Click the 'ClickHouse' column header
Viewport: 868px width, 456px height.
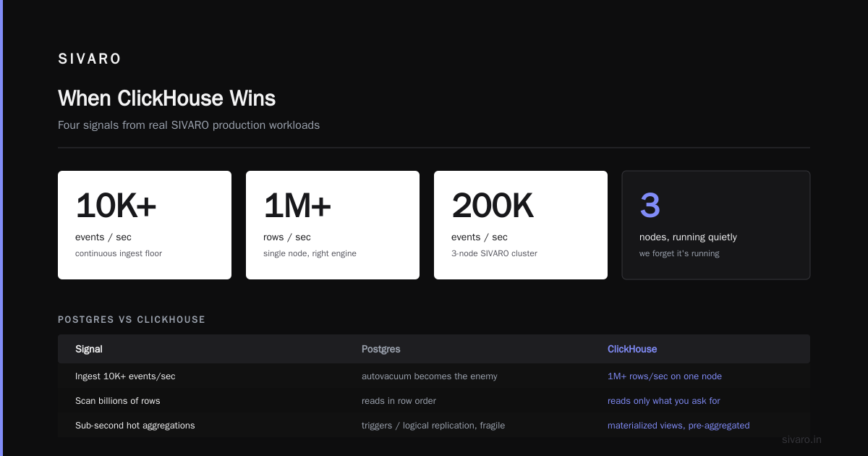pyautogui.click(x=632, y=349)
